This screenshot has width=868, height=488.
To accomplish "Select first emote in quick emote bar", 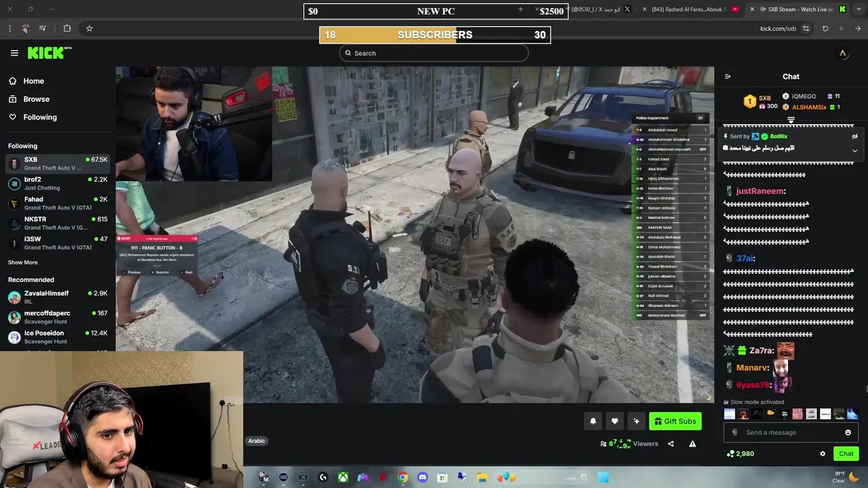I will tap(730, 414).
